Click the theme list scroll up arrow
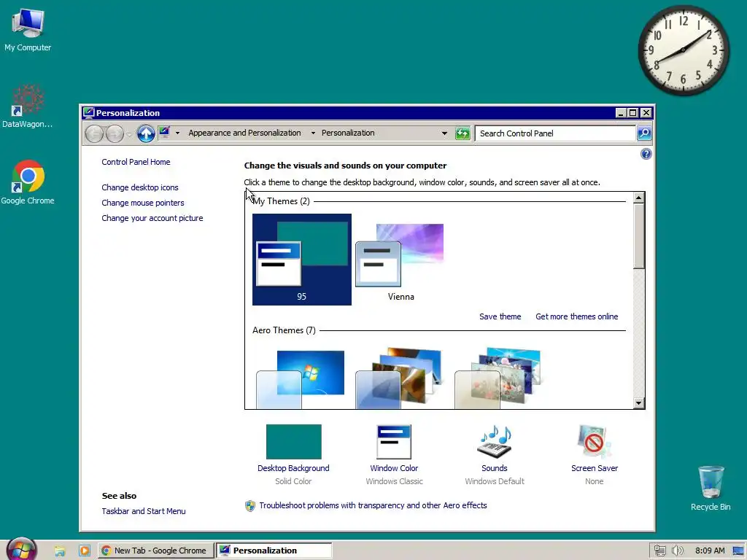Image resolution: width=747 pixels, height=560 pixels. pos(639,198)
